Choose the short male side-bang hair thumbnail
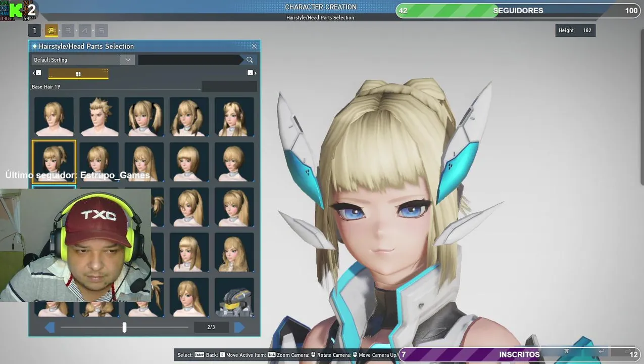 tap(54, 117)
